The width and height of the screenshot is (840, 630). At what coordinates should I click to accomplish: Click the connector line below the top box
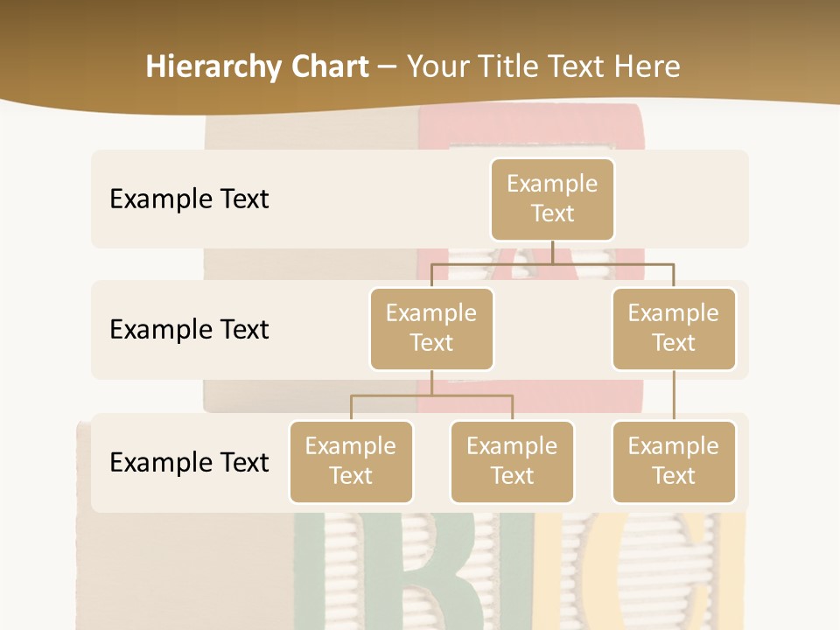tap(552, 252)
